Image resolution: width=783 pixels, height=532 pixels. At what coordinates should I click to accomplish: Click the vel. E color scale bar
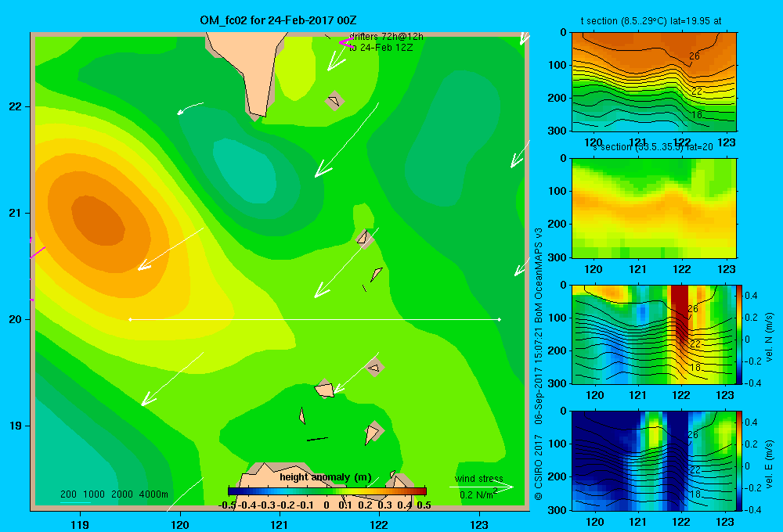pos(740,461)
